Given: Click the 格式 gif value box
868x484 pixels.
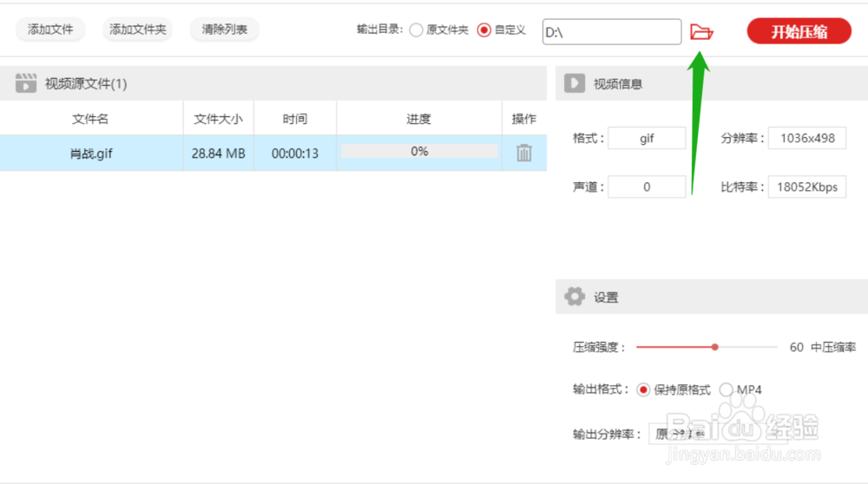Looking at the screenshot, I should pyautogui.click(x=647, y=138).
